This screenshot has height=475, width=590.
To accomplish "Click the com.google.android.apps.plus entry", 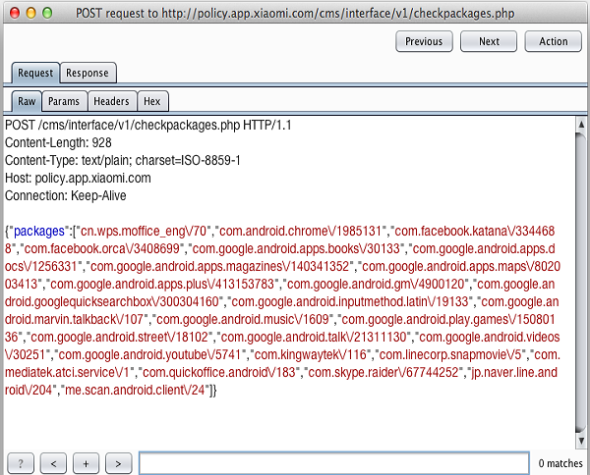I will (162, 284).
